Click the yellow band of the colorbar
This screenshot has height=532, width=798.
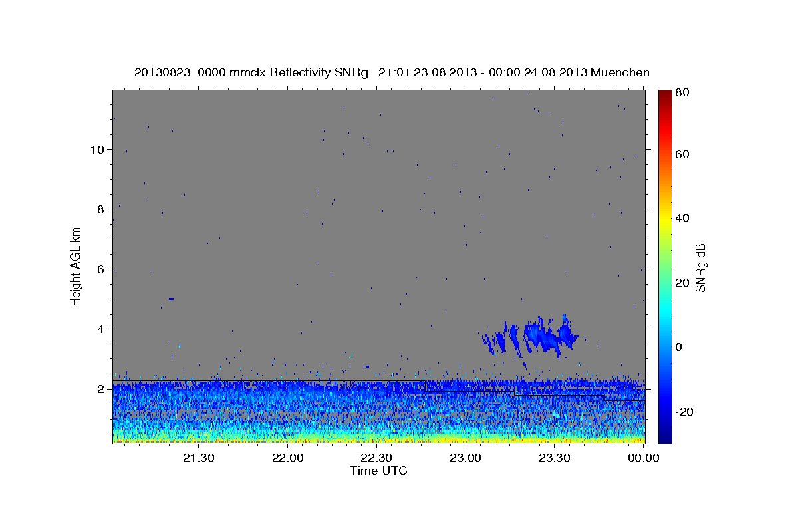(x=665, y=219)
